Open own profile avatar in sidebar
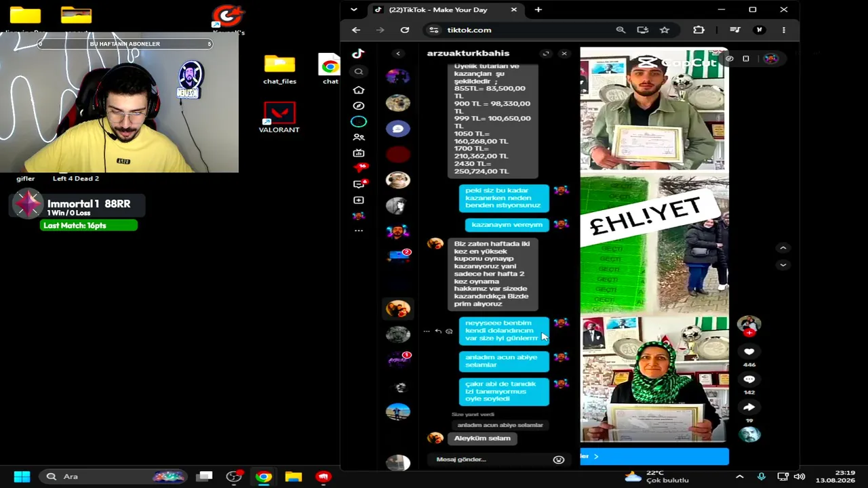 pos(359,216)
